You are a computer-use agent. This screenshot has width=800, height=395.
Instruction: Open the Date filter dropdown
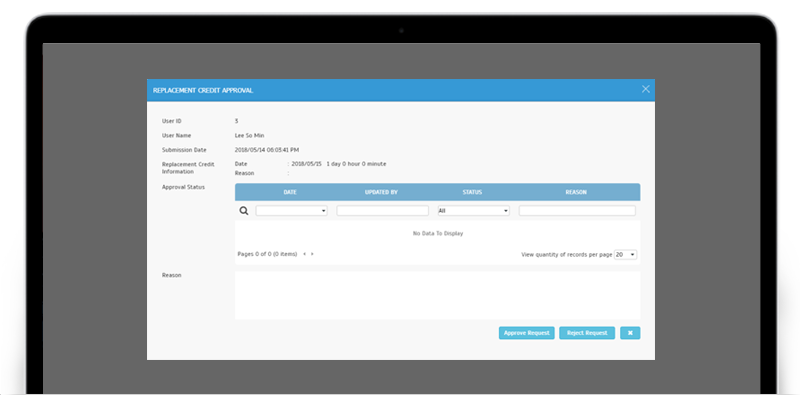point(291,211)
